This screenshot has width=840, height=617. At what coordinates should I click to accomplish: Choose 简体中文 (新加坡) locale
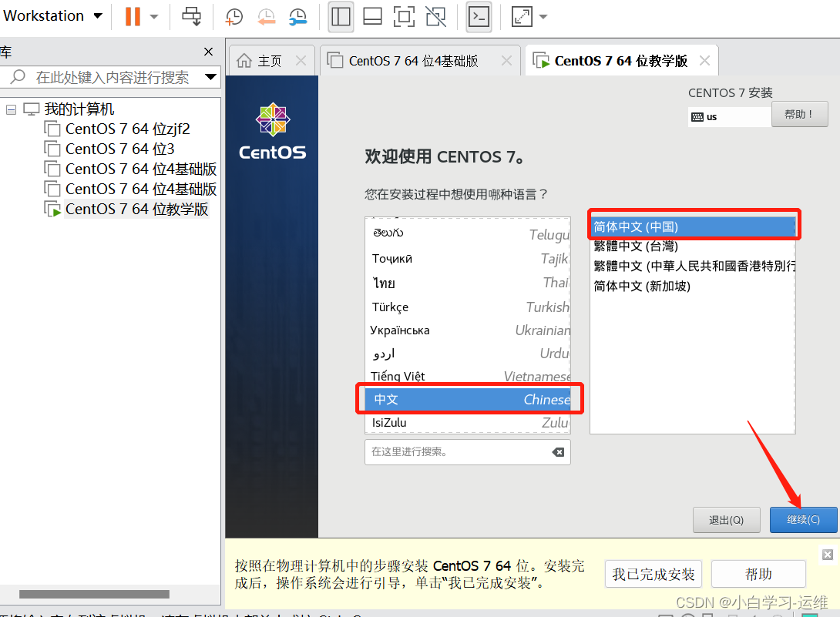tap(694, 286)
